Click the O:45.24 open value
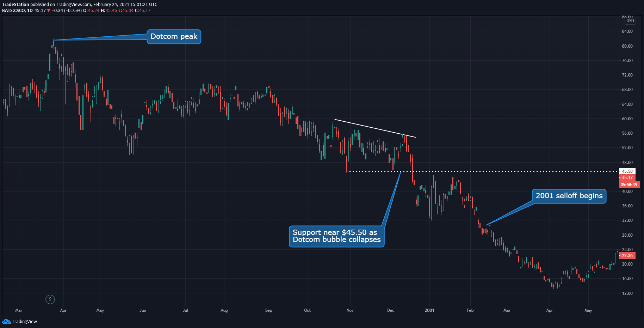The height and width of the screenshot is (328, 644). click(91, 11)
